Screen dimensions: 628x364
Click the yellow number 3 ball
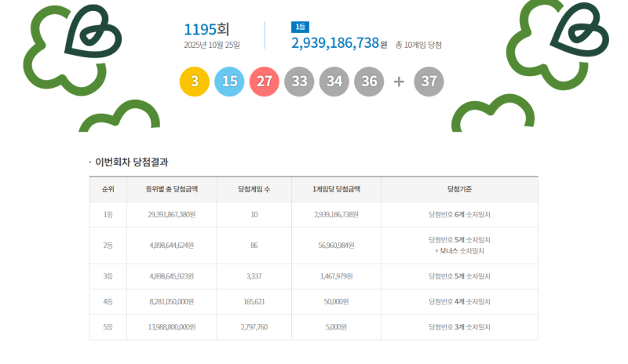pyautogui.click(x=194, y=82)
